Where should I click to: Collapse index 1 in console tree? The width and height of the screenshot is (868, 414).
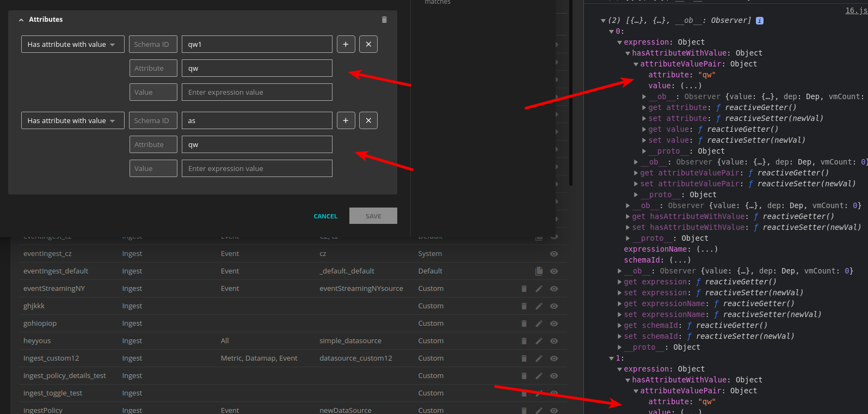point(611,358)
